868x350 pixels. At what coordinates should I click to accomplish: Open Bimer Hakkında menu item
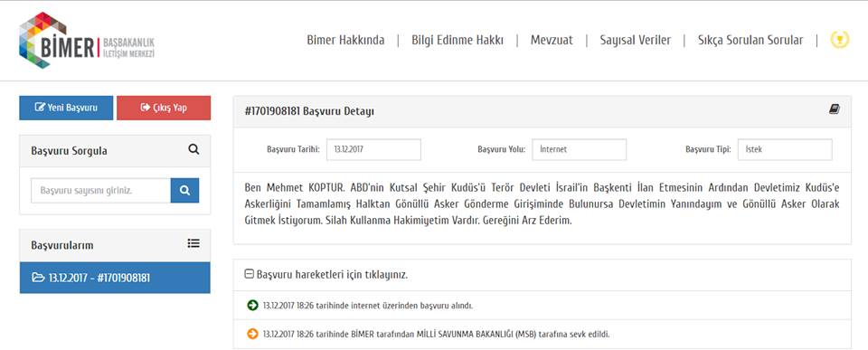point(345,41)
